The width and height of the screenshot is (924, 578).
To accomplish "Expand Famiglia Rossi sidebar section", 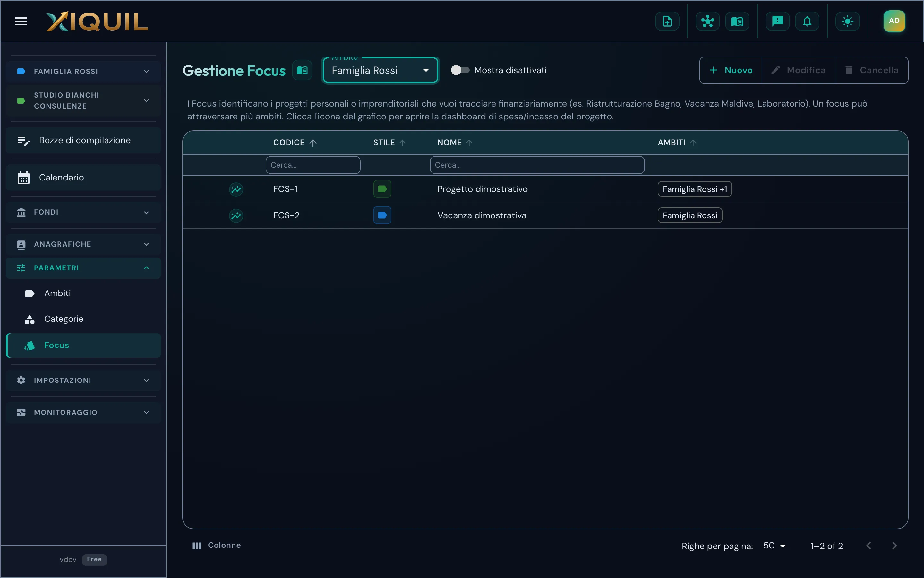I will pos(83,72).
